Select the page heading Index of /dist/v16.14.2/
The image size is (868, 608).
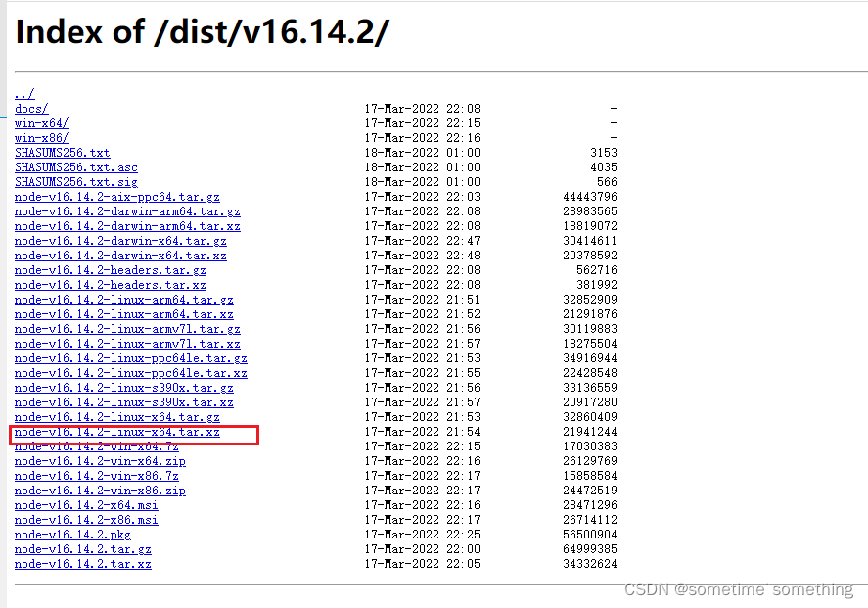203,31
